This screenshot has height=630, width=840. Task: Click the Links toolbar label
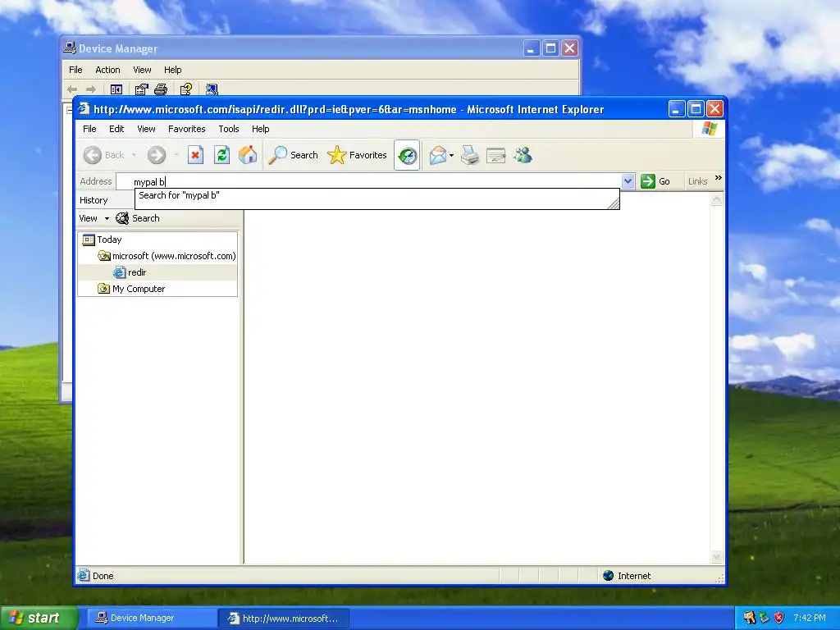pyautogui.click(x=697, y=181)
